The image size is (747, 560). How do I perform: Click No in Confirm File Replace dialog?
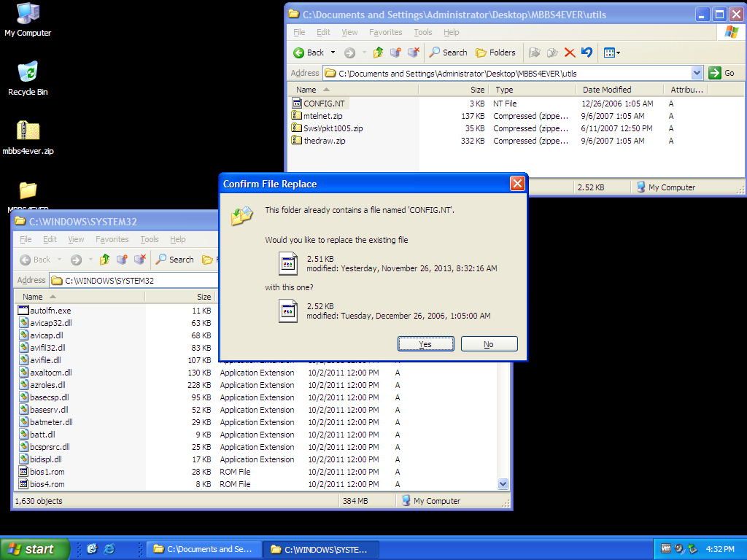pyautogui.click(x=489, y=344)
